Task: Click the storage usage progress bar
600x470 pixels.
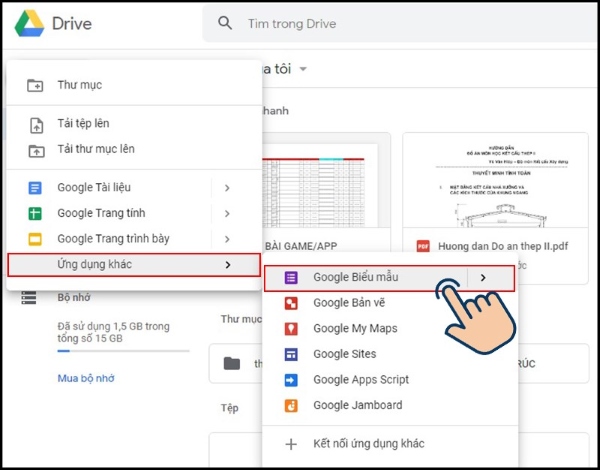Action: tap(122, 352)
